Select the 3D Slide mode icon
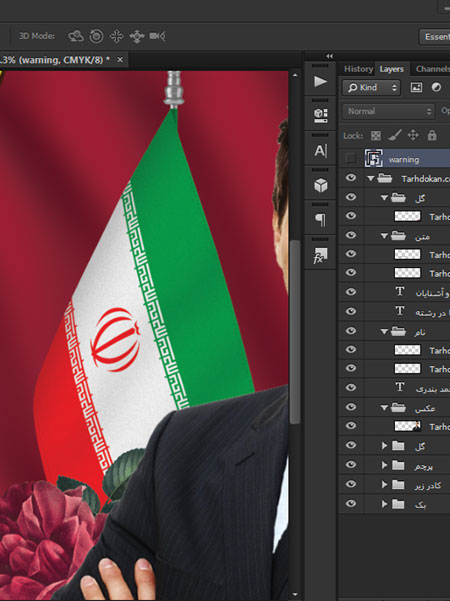Viewport: 450px width, 601px height. [x=137, y=36]
